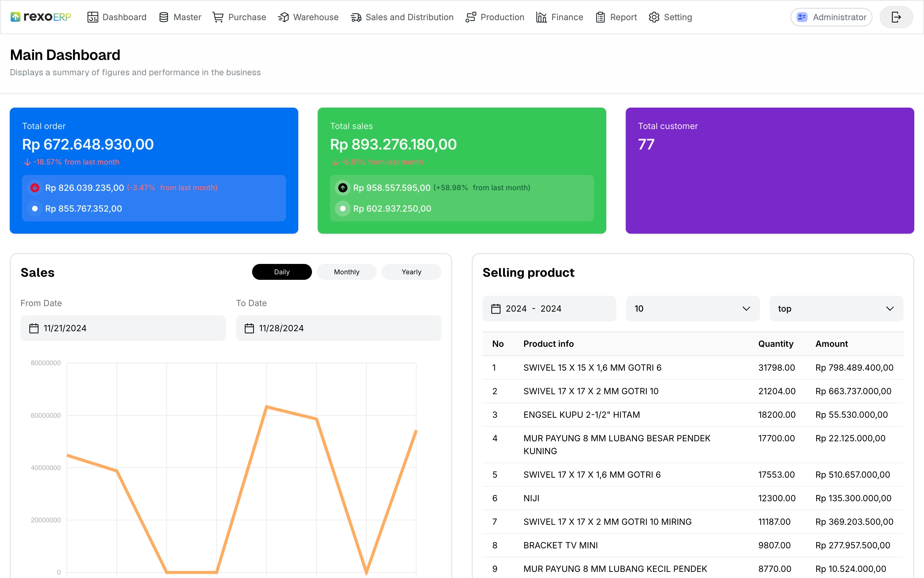Open the Warehouse menu
The height and width of the screenshot is (578, 924).
pyautogui.click(x=308, y=17)
